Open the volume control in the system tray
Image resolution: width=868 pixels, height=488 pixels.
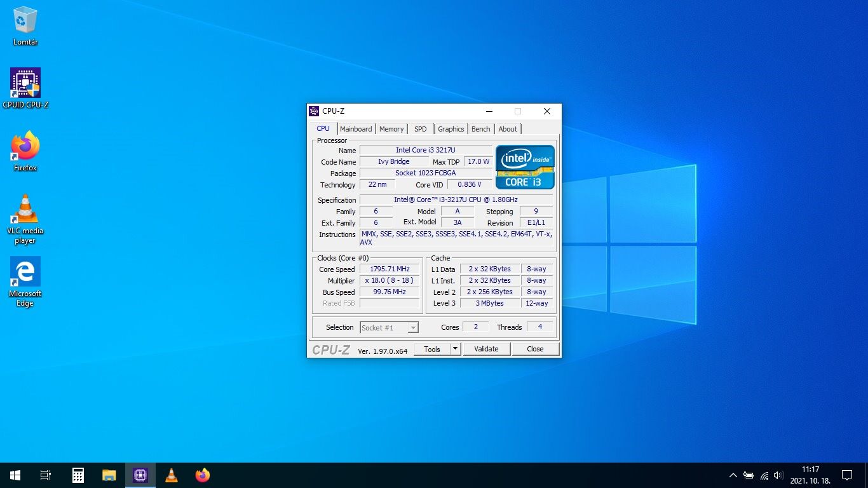[x=778, y=475]
